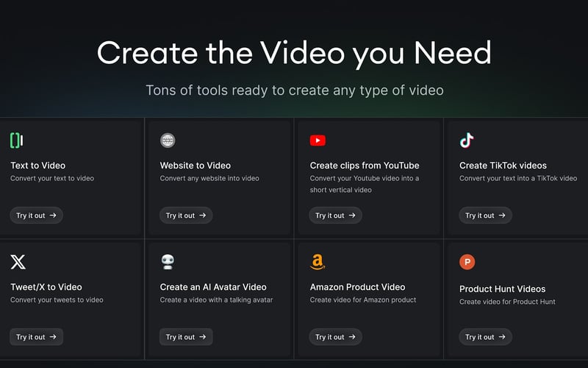Click 'Create video for Product Hunt' text
The image size is (588, 368).
coord(507,302)
